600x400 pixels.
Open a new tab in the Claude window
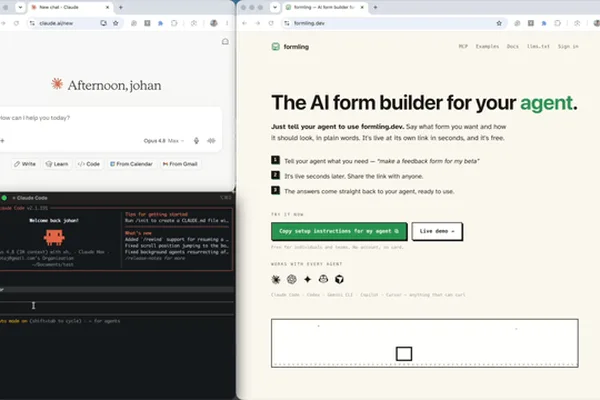click(x=121, y=7)
